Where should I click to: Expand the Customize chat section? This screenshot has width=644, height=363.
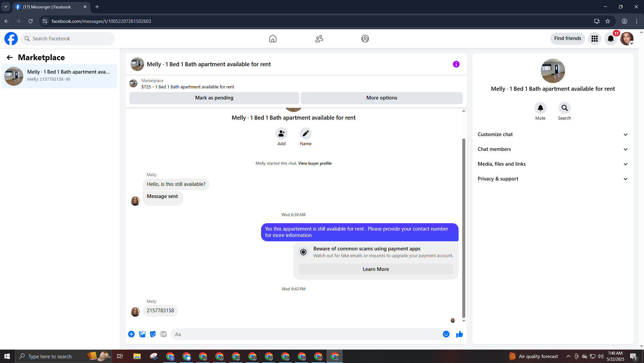pos(553,134)
